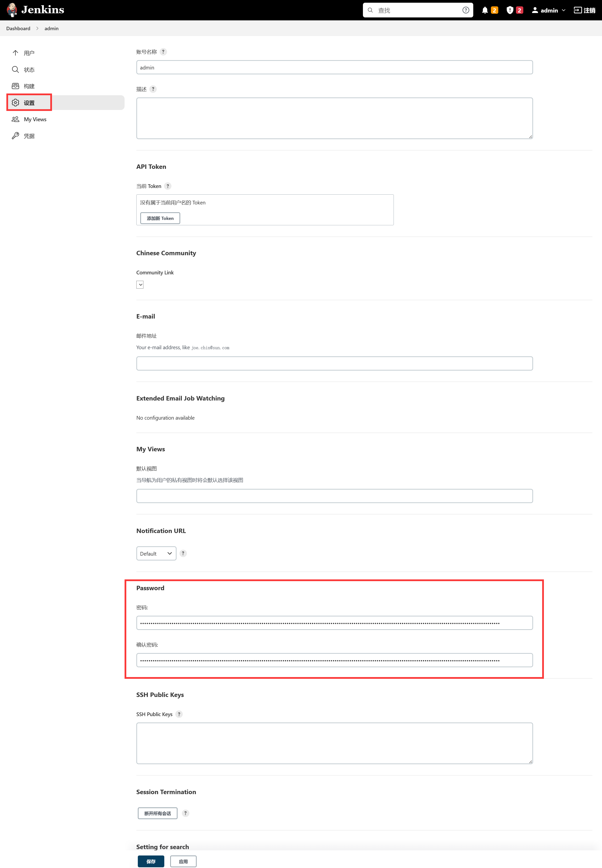Click help icon next to Notification URL dropdown
The width and height of the screenshot is (602, 868).
coord(183,553)
